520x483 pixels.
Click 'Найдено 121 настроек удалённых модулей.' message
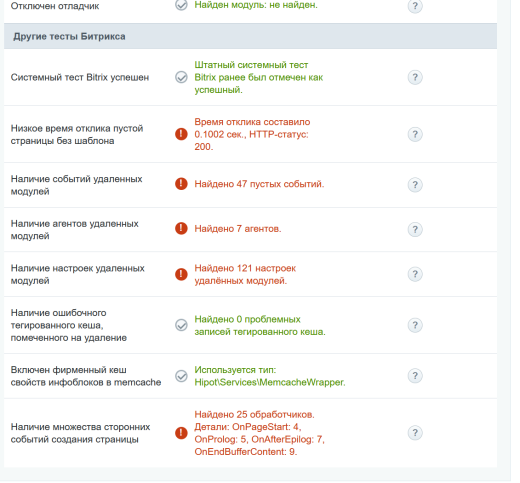(x=245, y=274)
